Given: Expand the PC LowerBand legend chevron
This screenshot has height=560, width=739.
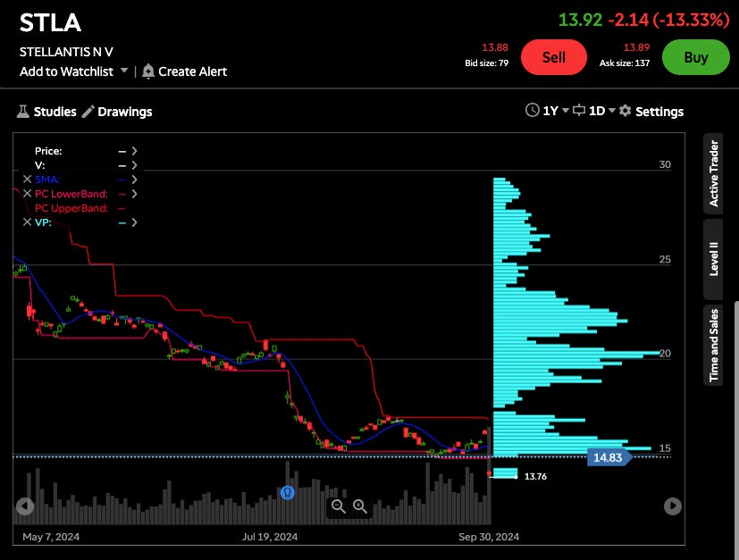Looking at the screenshot, I should coord(135,194).
